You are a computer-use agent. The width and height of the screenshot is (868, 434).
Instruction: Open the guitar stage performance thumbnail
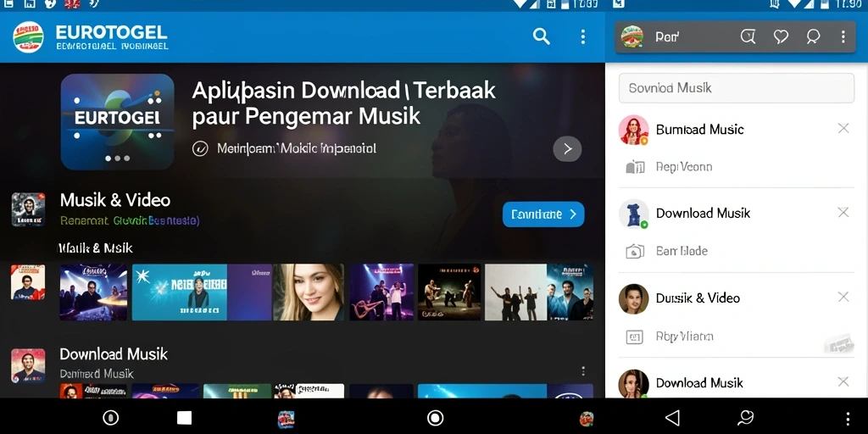[x=381, y=292]
